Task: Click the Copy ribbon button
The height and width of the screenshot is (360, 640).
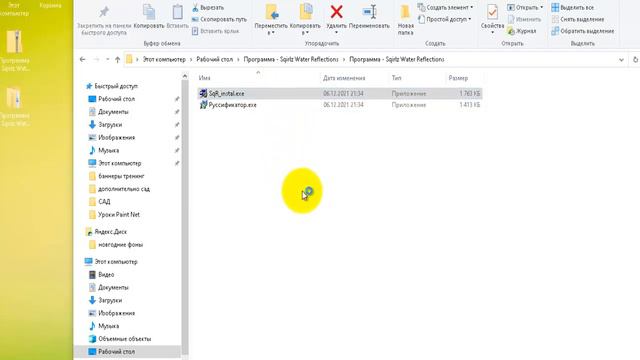Action: click(x=149, y=16)
